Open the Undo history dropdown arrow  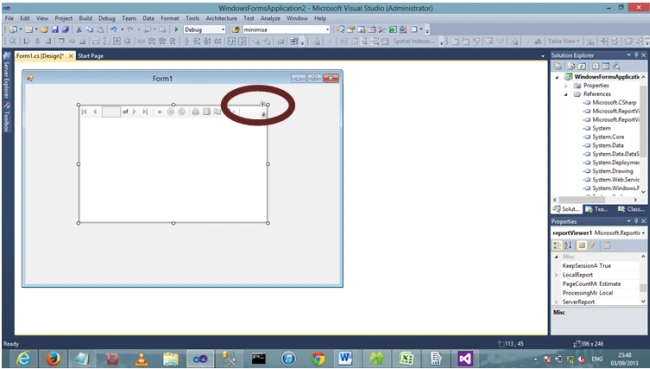(x=122, y=30)
